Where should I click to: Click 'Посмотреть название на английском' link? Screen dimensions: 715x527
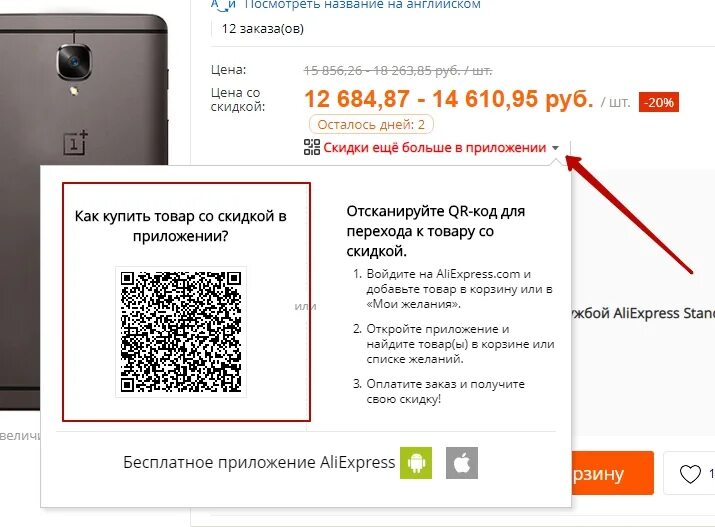pos(363,5)
